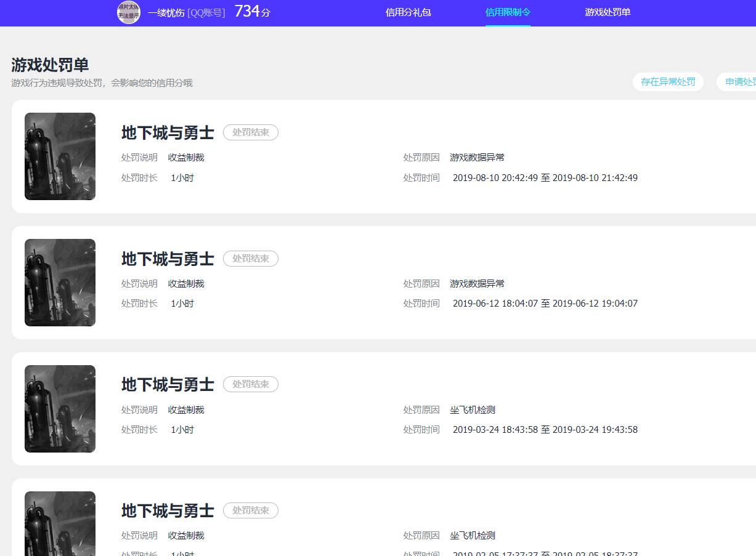Click the third penalty record's game thumbnail
Screen dimensions: 756x556
pos(60,408)
